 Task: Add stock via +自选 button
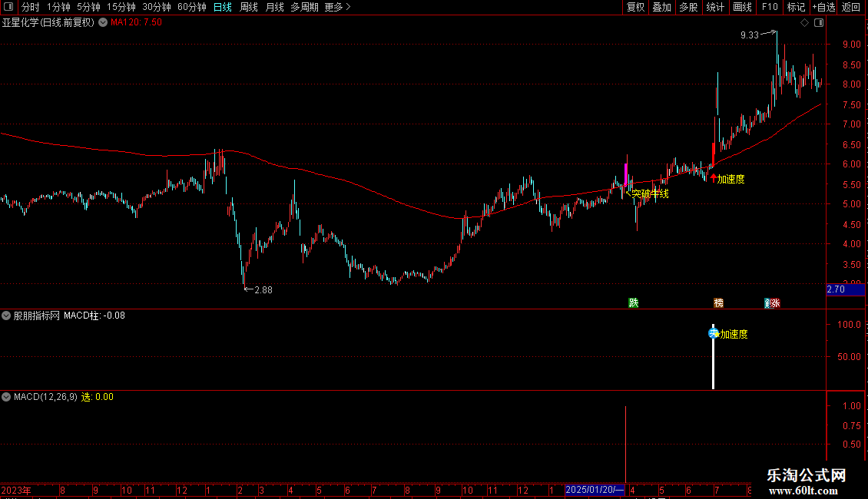tap(823, 7)
